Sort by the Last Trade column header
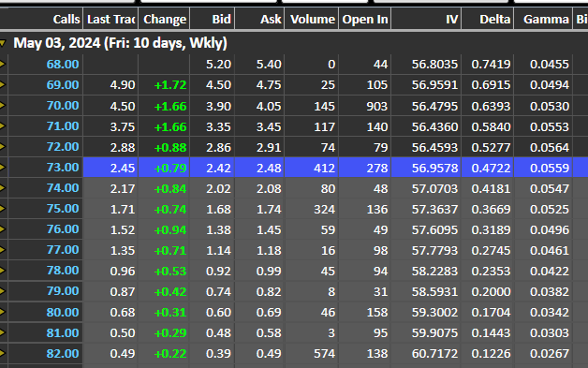 pos(110,19)
